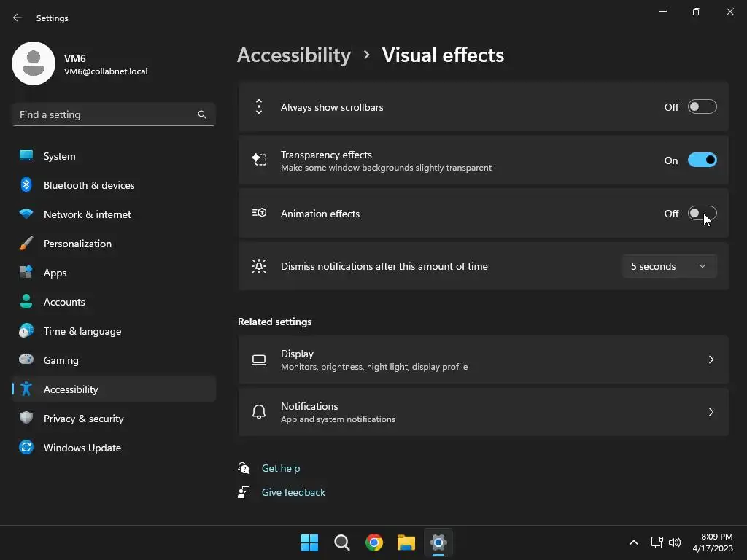Open the Notifications related settings entry
Screen dimensions: 747x560
coord(483,412)
